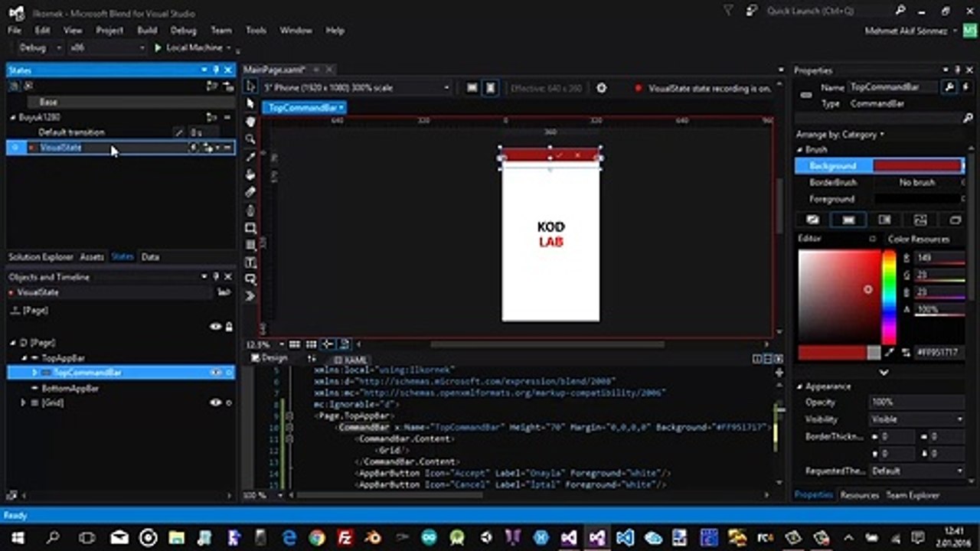The height and width of the screenshot is (551, 980).
Task: Click the hex color value field
Action: click(x=938, y=353)
